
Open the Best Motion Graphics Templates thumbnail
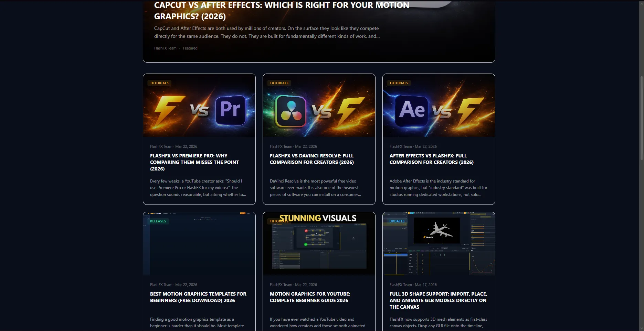tap(199, 244)
